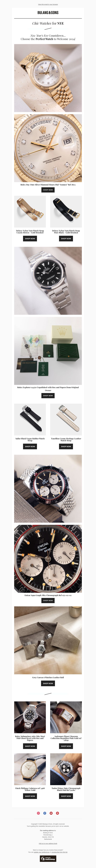
Task: Click the Bulang & Sons logo
Action: coord(48,13)
